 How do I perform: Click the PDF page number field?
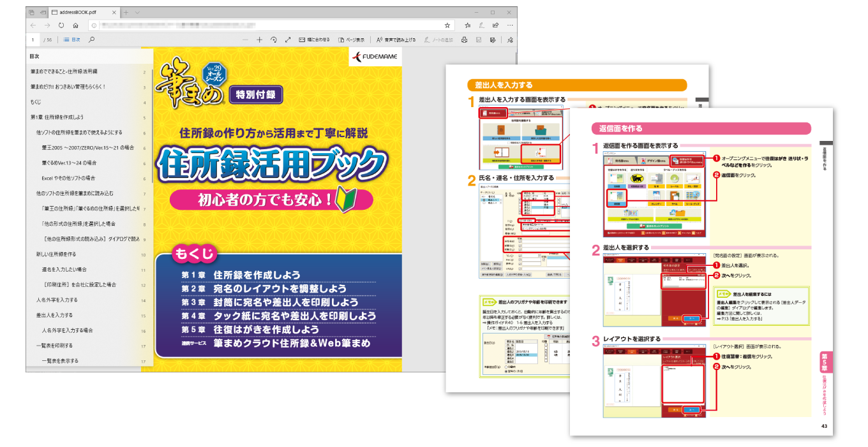point(33,40)
